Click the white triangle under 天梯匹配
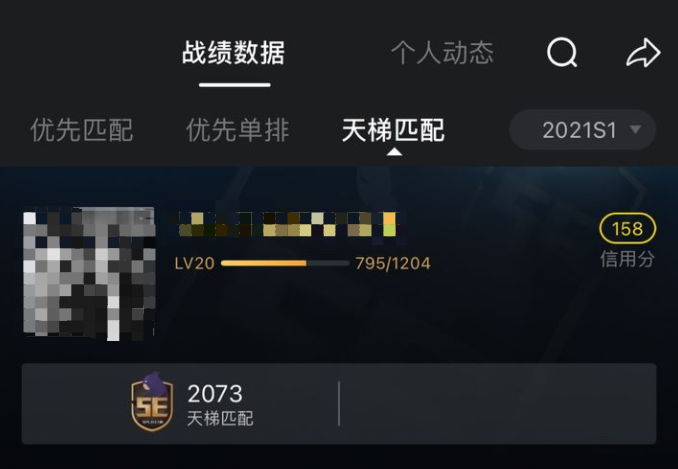The height and width of the screenshot is (469, 678). click(x=394, y=152)
